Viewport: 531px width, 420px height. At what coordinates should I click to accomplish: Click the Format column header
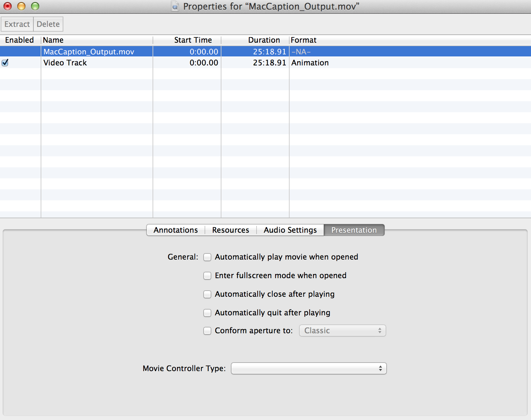click(410, 40)
